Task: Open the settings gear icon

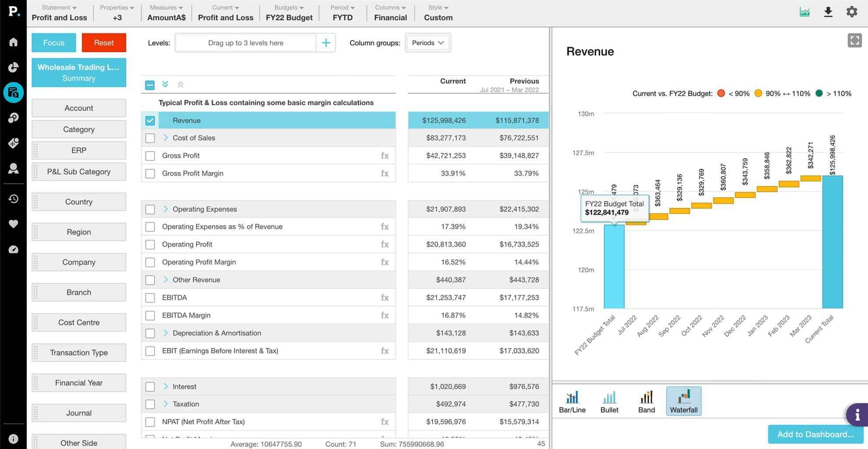Action: click(x=851, y=12)
